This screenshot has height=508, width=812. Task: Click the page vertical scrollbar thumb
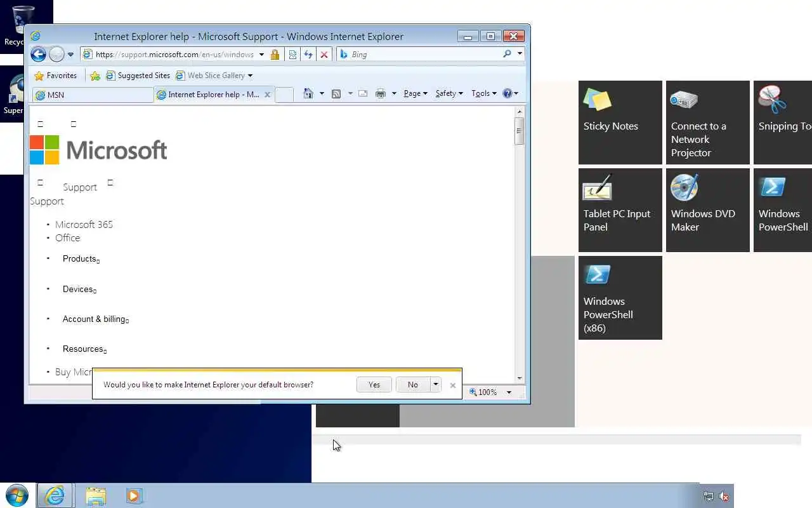click(x=519, y=131)
